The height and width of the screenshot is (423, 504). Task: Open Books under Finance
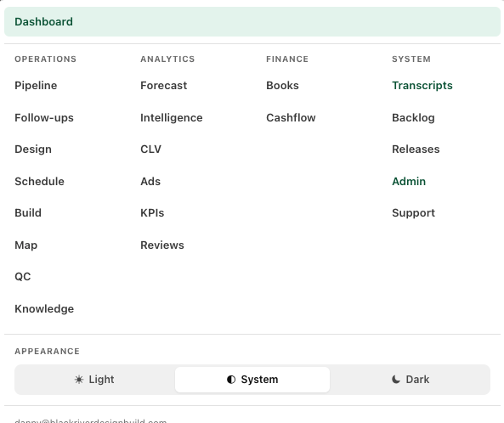[x=282, y=86]
